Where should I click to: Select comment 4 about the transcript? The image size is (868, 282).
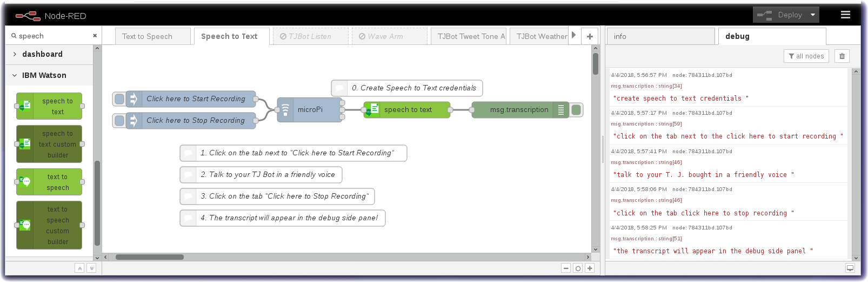click(x=283, y=218)
